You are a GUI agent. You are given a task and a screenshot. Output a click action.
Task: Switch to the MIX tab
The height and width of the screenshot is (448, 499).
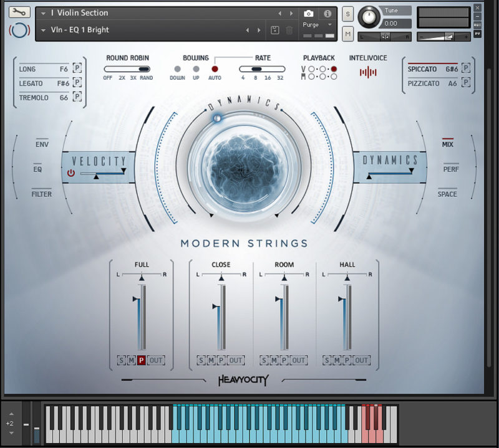tap(447, 144)
